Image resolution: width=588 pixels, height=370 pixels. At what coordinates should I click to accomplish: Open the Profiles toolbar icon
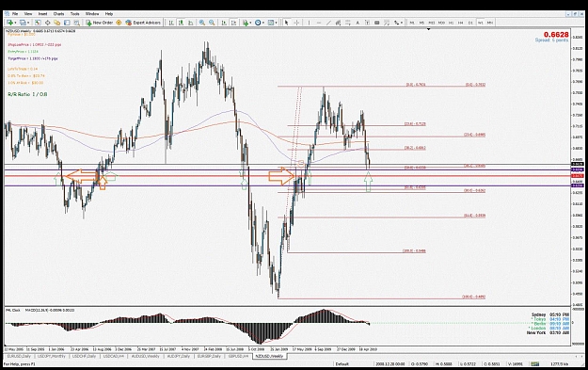(23, 23)
